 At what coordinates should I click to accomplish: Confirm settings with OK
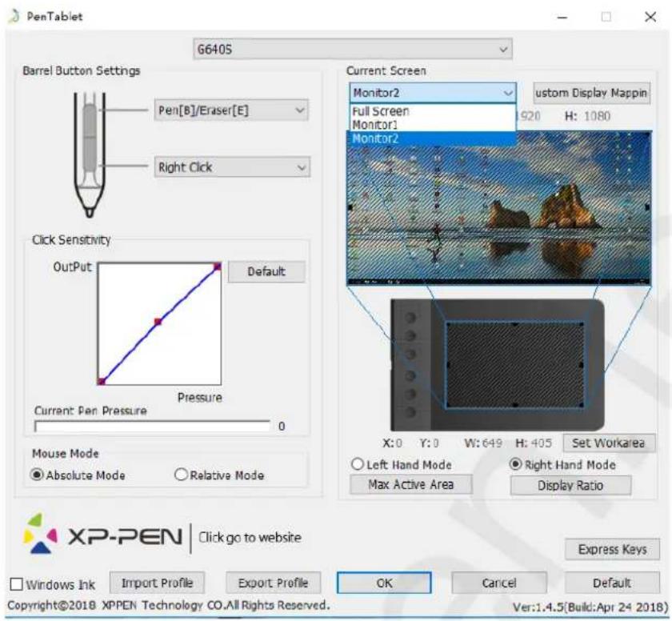384,583
